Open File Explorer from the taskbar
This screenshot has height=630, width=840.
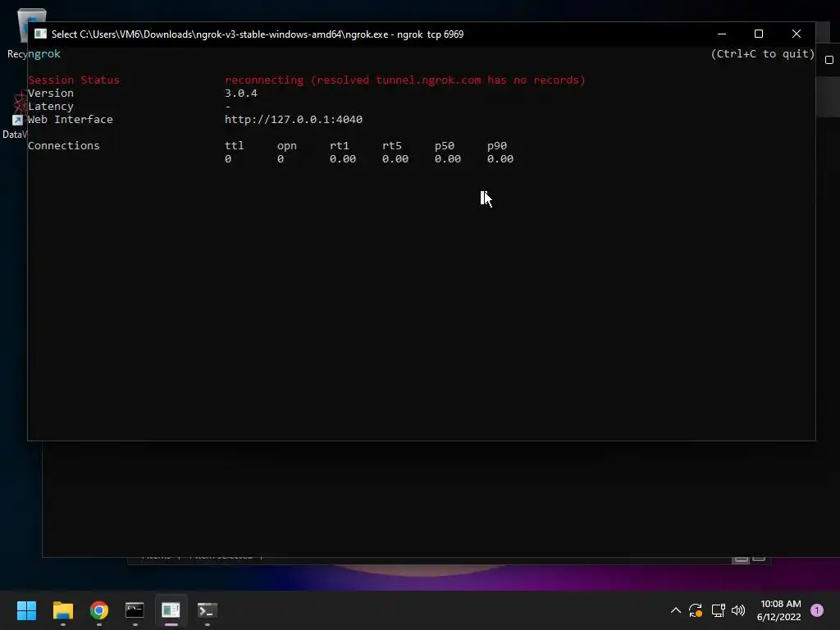[62, 610]
